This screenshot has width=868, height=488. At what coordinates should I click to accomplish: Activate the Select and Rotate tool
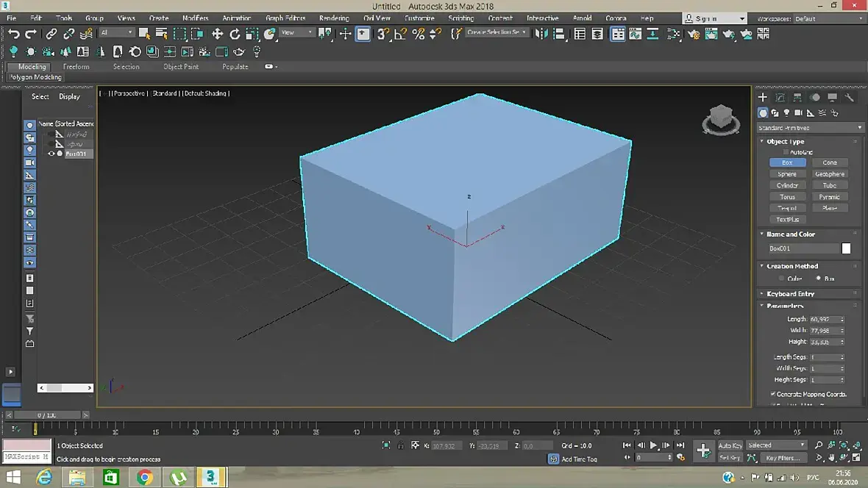pos(235,35)
